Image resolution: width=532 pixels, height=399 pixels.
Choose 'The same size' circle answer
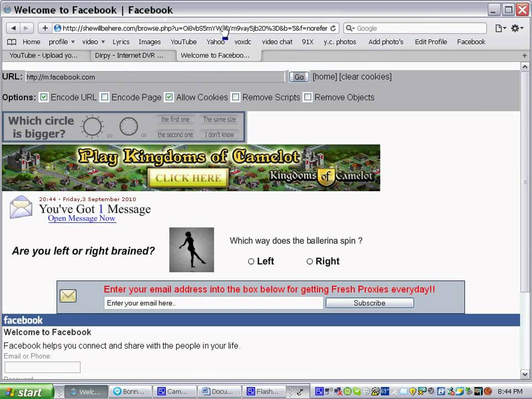(219, 120)
